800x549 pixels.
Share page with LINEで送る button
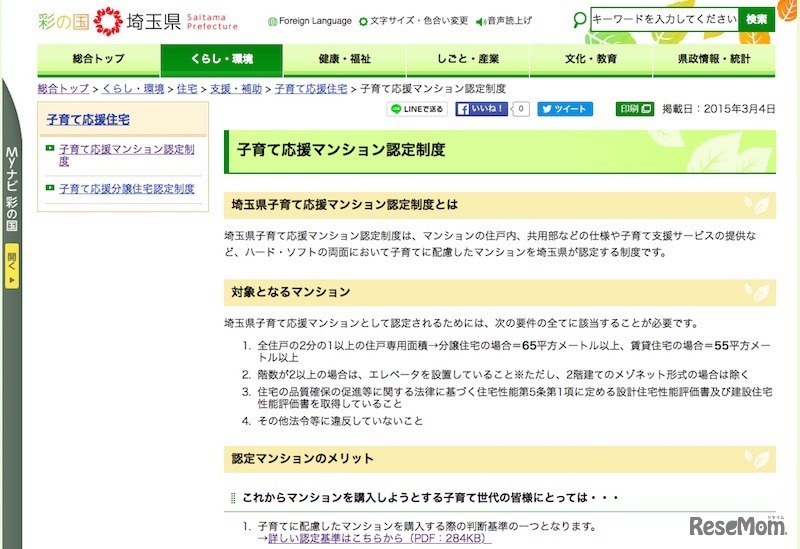417,109
